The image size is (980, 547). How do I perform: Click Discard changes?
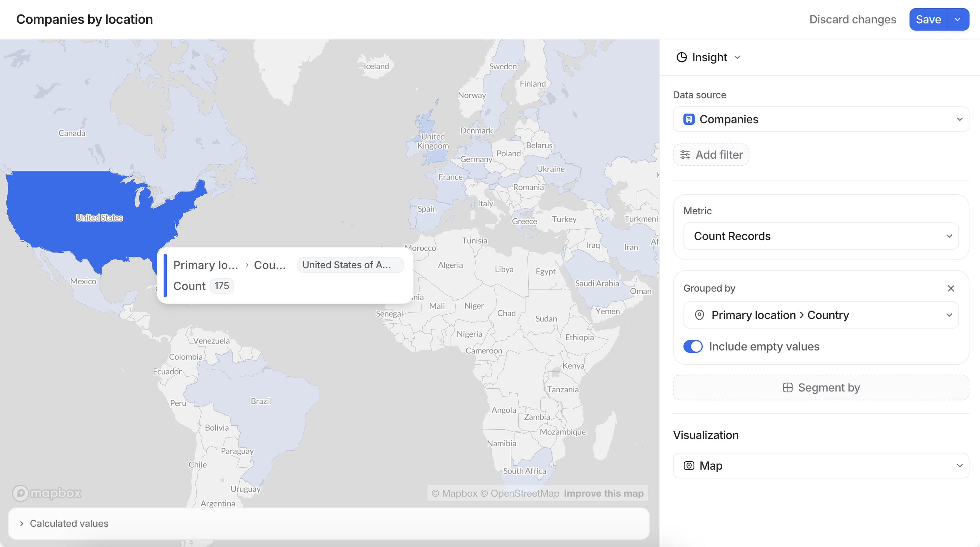click(x=852, y=19)
